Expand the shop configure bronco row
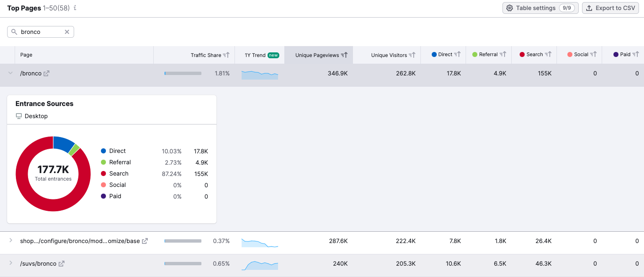Screen dimensions: 644x277 [x=10, y=241]
